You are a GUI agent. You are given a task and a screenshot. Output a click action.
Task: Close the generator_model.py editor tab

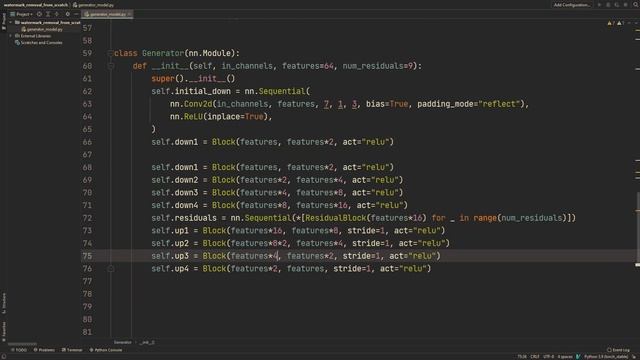click(129, 14)
